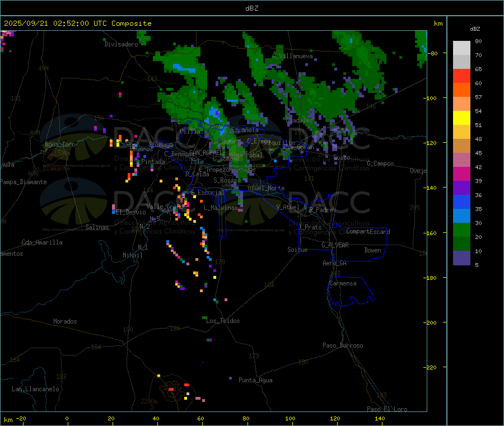Click the timestamp '2025/09/21 02:52:00 UTC Composite'
Image resolution: width=504 pixels, height=426 pixels.
click(x=77, y=24)
